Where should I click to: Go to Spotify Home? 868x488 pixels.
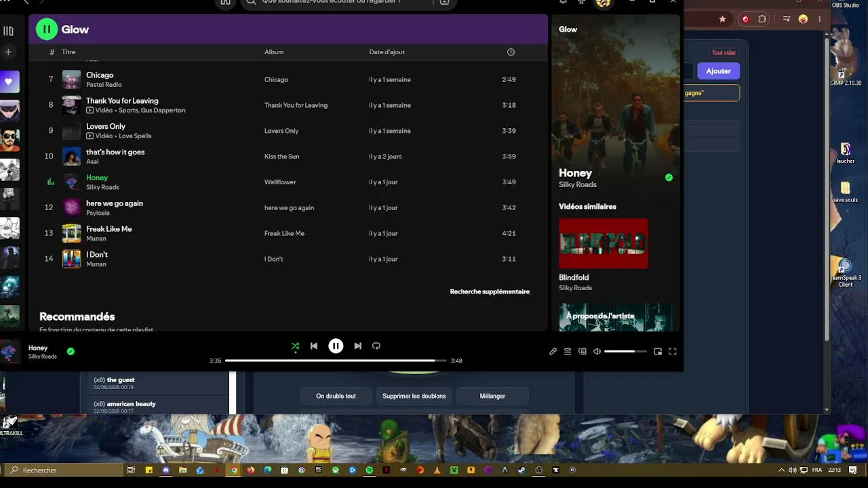pyautogui.click(x=225, y=2)
